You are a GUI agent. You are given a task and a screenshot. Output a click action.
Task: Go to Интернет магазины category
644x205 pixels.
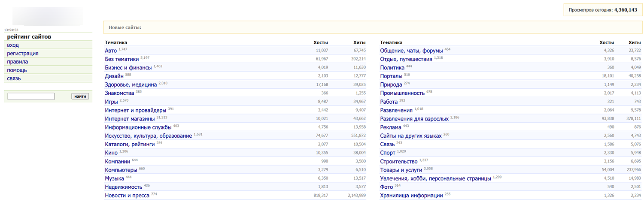click(130, 119)
